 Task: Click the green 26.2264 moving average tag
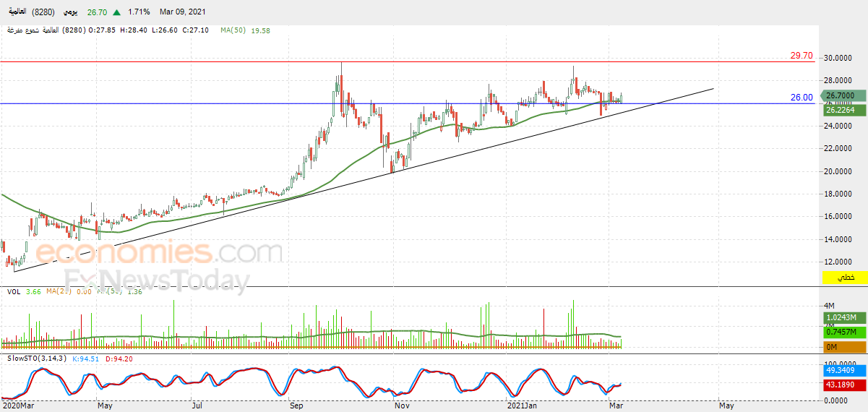844,110
